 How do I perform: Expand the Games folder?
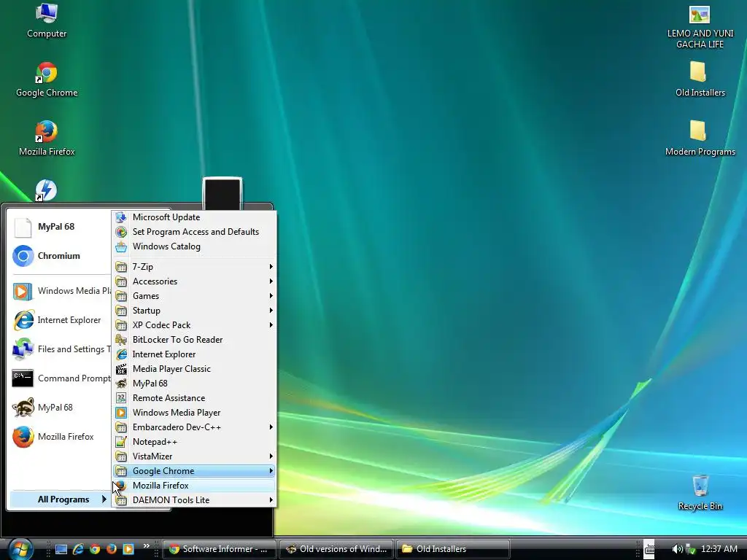tap(194, 296)
